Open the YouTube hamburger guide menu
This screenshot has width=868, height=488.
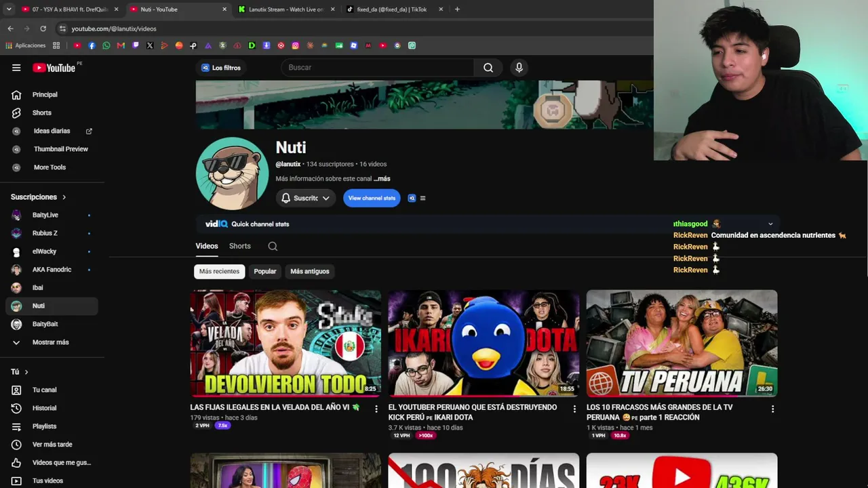tap(16, 68)
